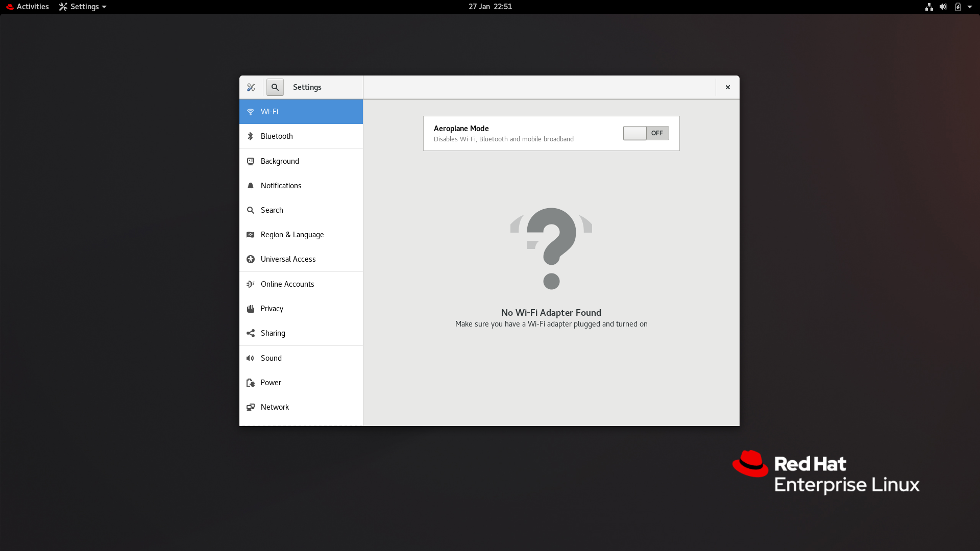Open the Settings app menu in top bar
The image size is (980, 551).
coord(83,7)
